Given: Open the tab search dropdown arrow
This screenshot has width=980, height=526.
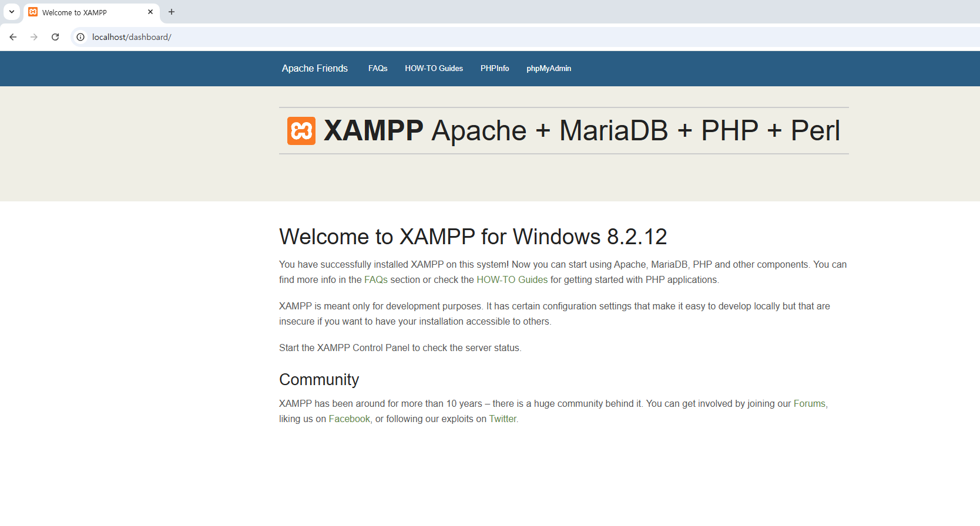Looking at the screenshot, I should [12, 12].
